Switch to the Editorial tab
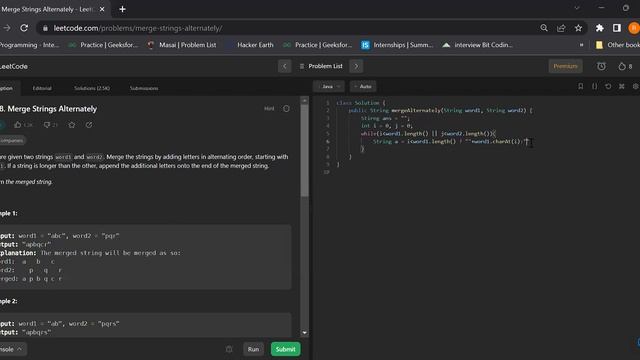Screen dimensions: 640x360 tap(42, 88)
